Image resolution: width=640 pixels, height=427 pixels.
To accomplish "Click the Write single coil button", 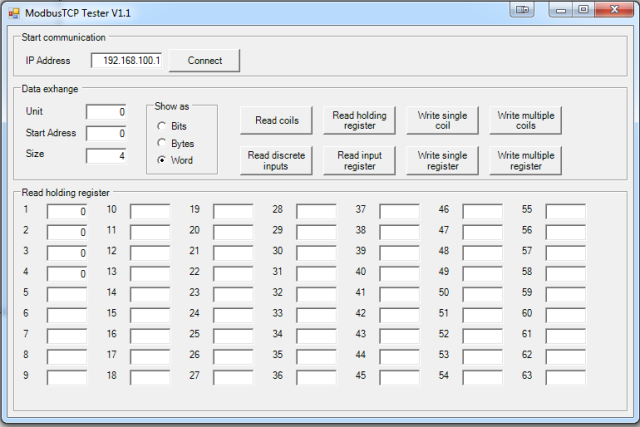I will [442, 120].
